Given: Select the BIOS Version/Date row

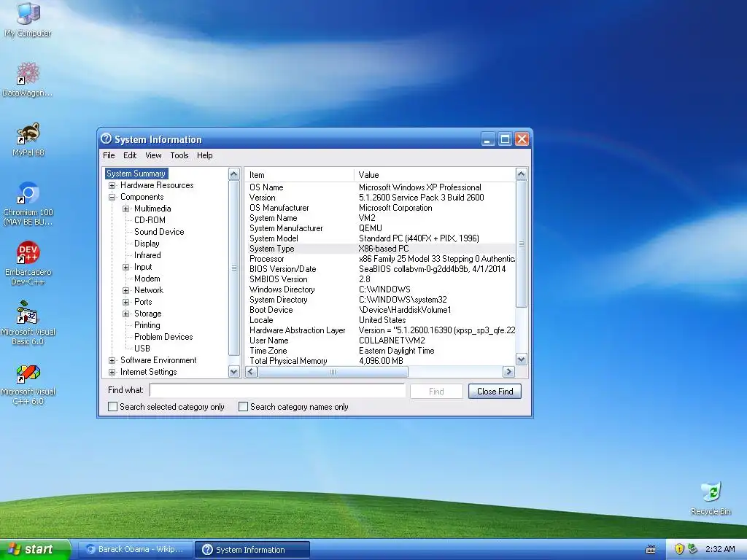Looking at the screenshot, I should point(380,269).
